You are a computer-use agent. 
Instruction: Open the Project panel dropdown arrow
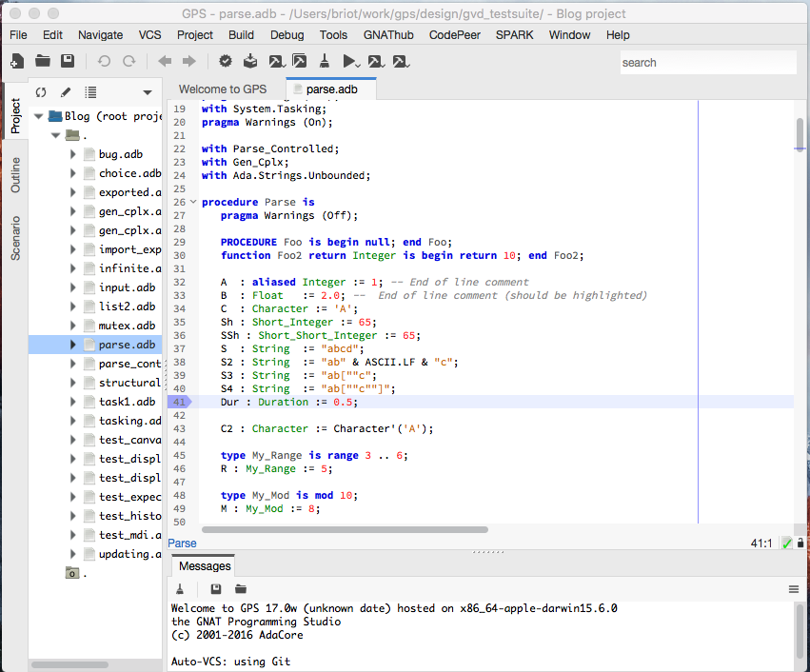(x=146, y=92)
